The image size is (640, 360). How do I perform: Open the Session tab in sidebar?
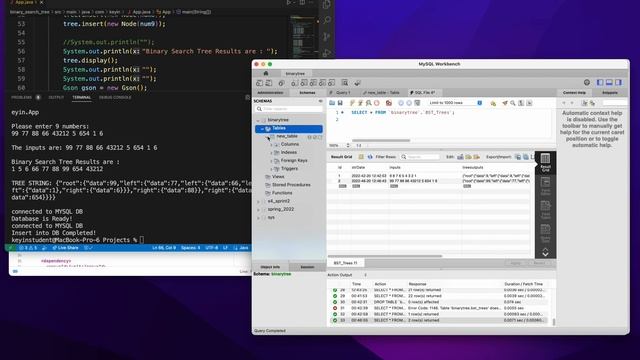307,267
